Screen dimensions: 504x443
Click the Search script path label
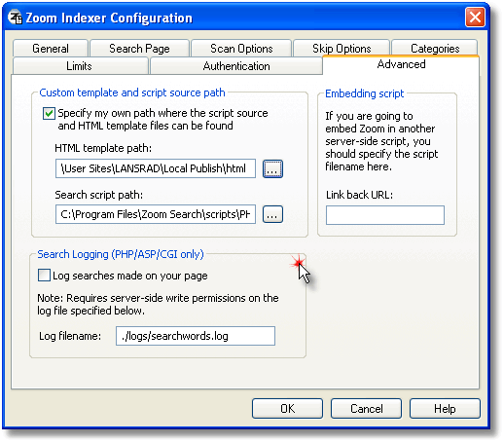coord(98,195)
